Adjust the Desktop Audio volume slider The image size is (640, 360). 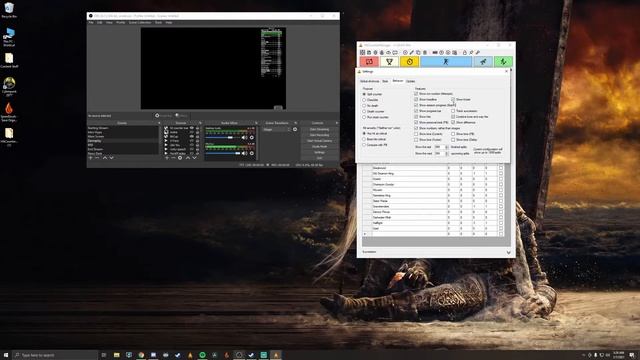tap(223, 138)
